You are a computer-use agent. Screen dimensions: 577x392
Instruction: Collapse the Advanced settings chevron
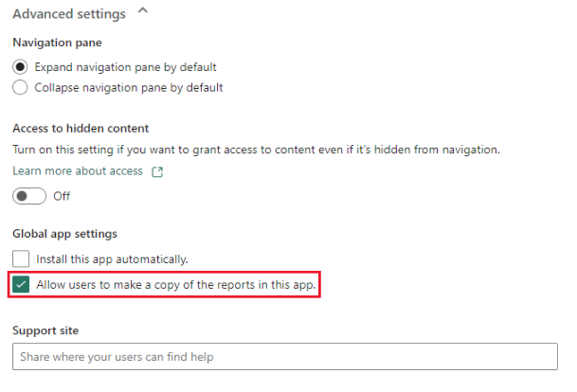click(143, 12)
